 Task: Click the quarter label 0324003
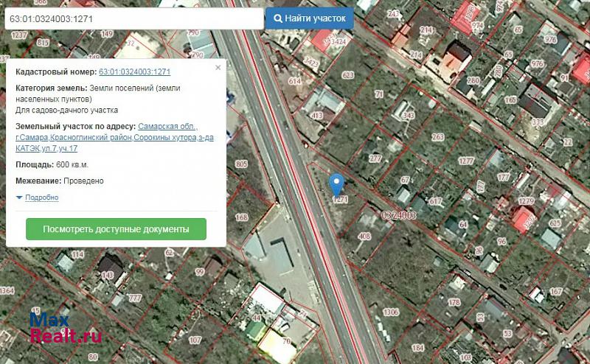398,215
